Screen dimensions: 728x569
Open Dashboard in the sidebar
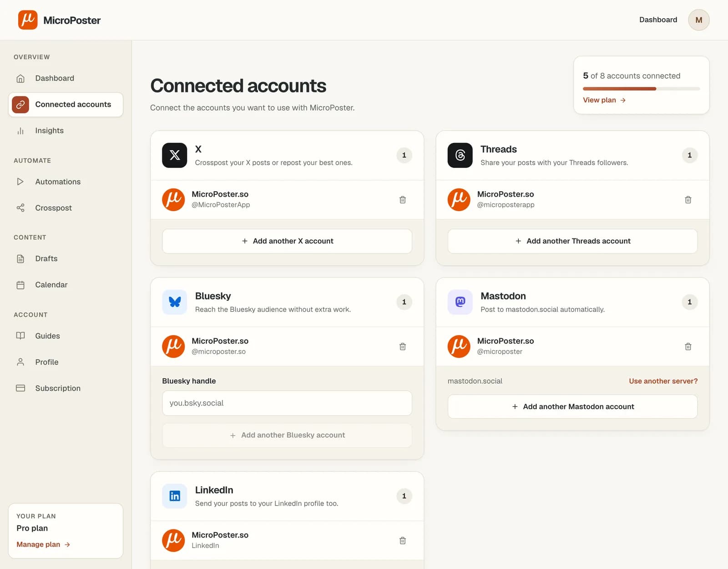66,78
